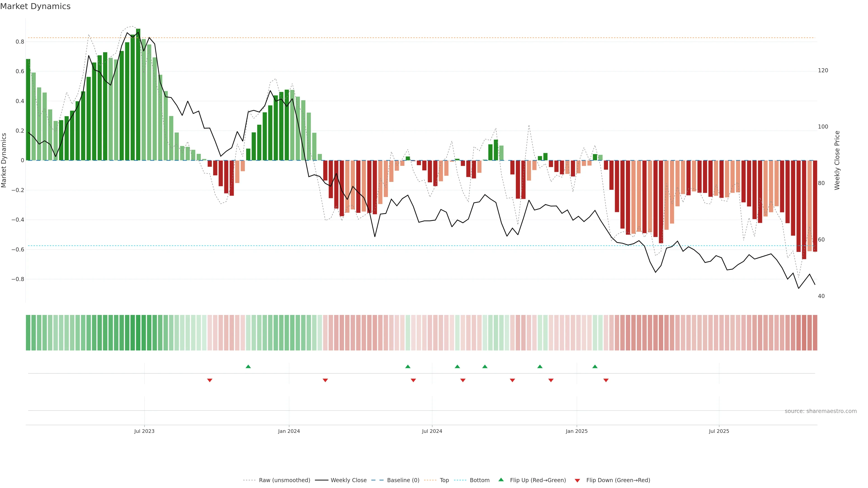Click the red triangle icon in the legend
Image resolution: width=868 pixels, height=488 pixels.
577,481
